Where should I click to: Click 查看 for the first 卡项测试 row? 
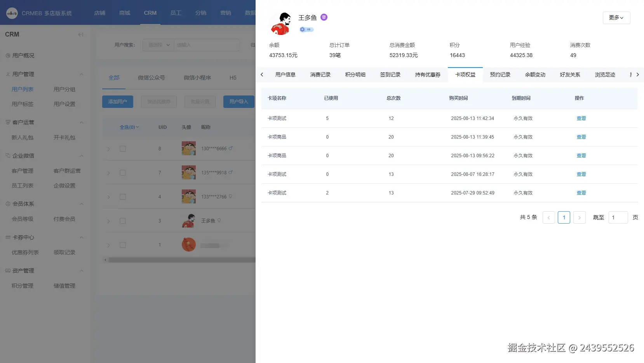(581, 118)
